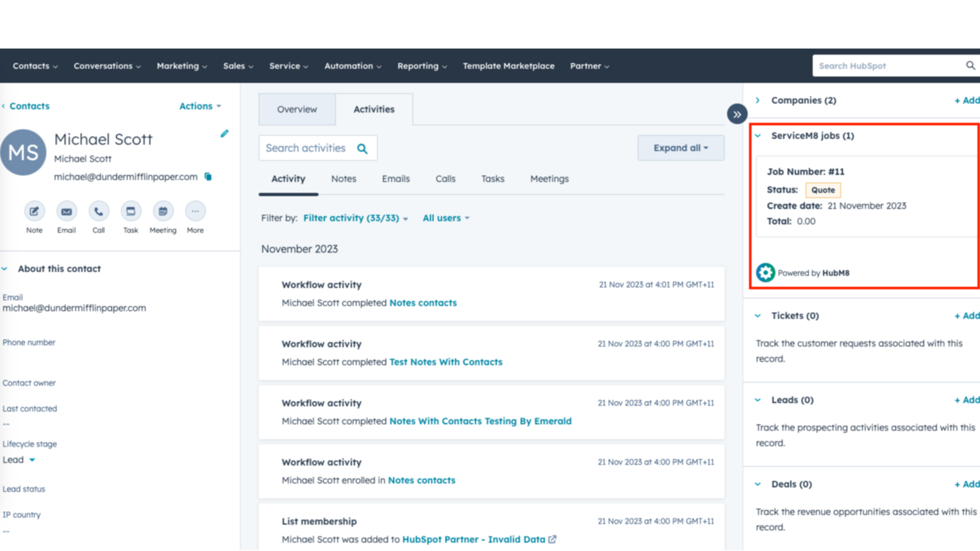980x551 pixels.
Task: Click the Meeting calendar icon
Action: tap(163, 212)
